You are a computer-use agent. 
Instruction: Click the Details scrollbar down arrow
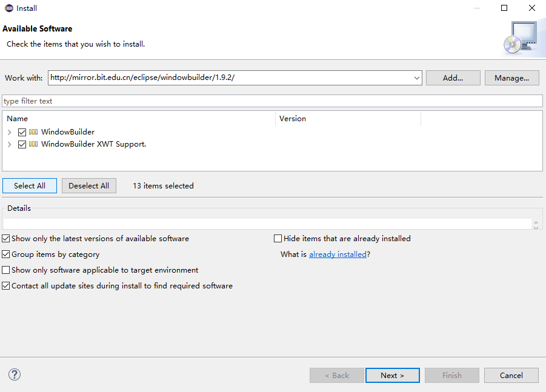pos(536,227)
